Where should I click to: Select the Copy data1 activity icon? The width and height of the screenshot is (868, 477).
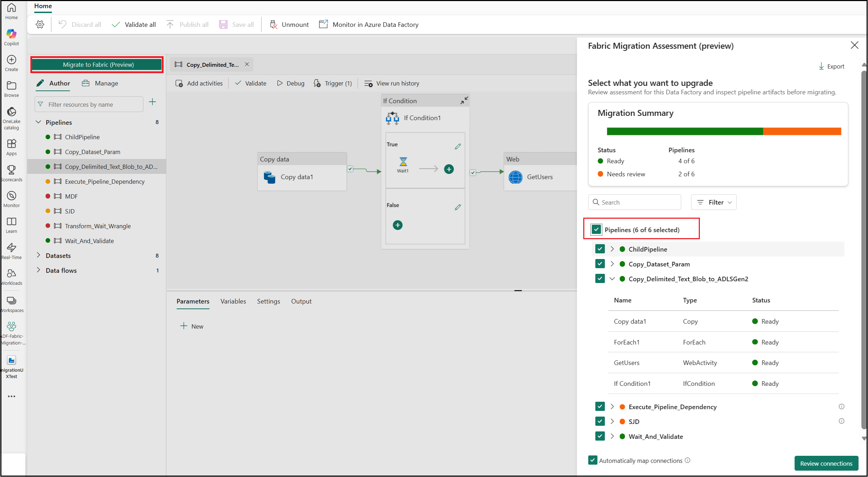pos(270,177)
